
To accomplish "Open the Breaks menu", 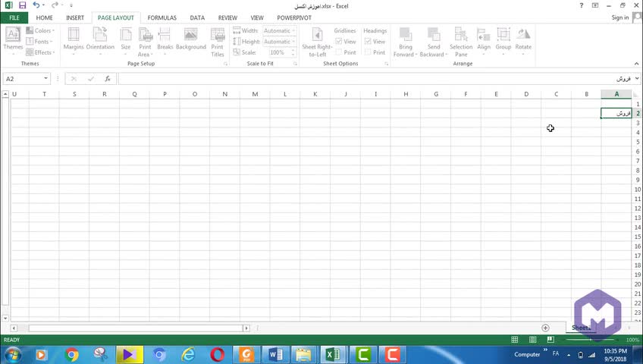I will (165, 41).
